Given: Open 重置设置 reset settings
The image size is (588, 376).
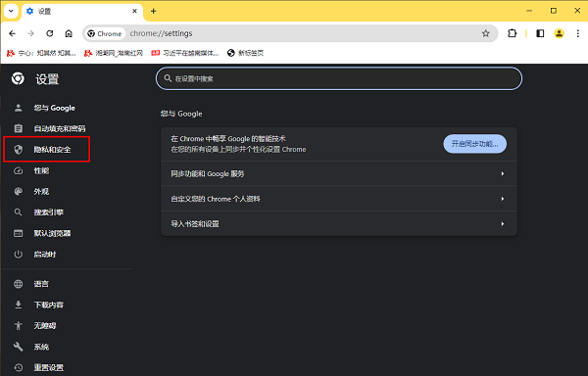Looking at the screenshot, I should pos(49,367).
